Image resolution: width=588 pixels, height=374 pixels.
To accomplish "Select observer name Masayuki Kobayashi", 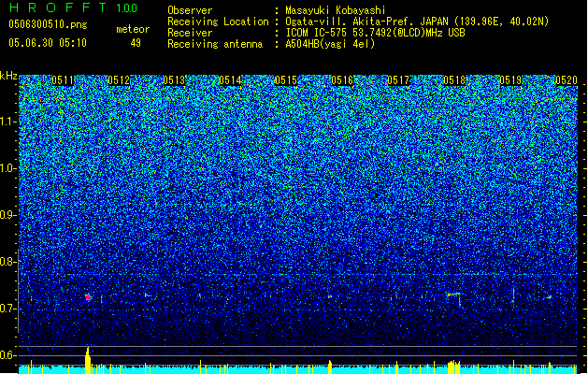I will click(336, 10).
